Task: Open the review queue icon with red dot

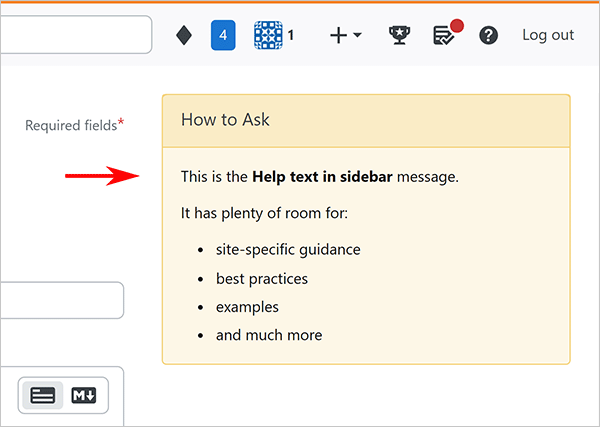Action: click(444, 35)
